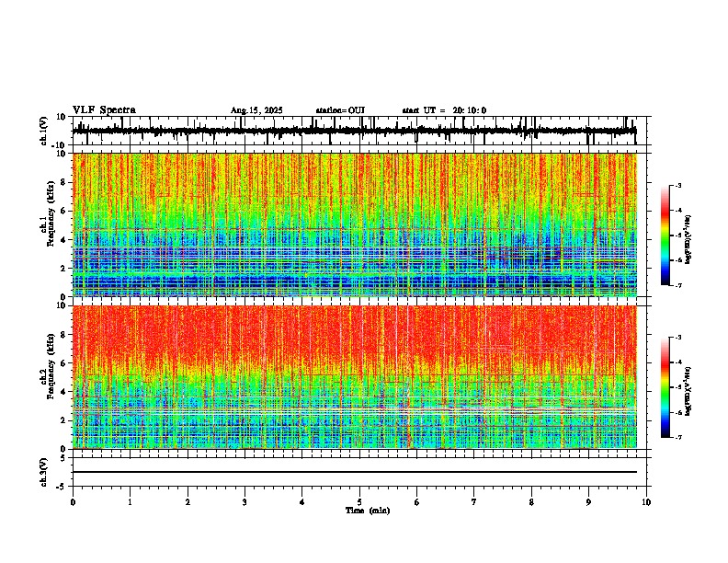Click the "4" kHz tick of ch.2 spectrogram
The image size is (728, 563).
coord(64,392)
